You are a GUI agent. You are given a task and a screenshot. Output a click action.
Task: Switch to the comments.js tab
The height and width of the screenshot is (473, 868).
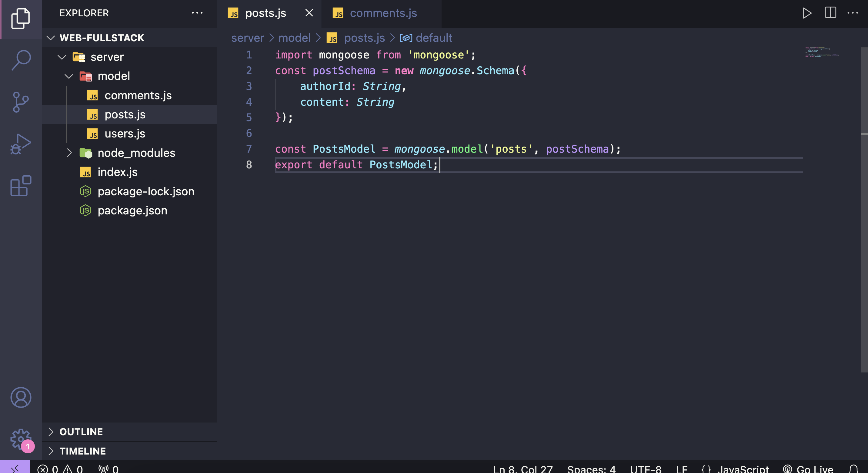pyautogui.click(x=383, y=13)
